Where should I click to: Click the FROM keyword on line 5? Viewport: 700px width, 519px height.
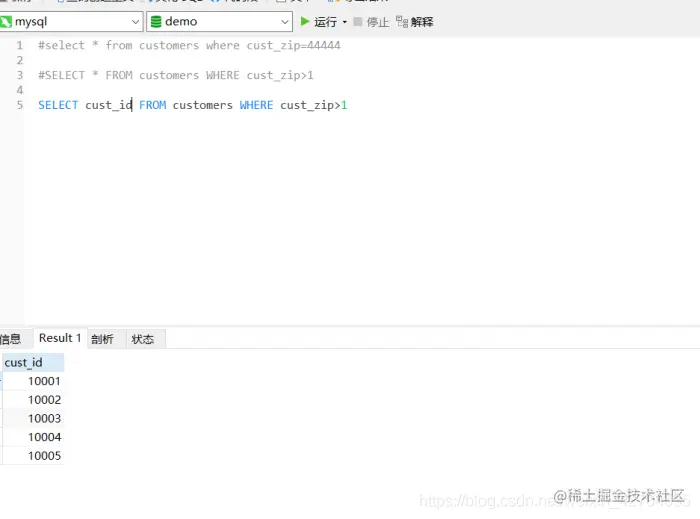click(x=153, y=105)
